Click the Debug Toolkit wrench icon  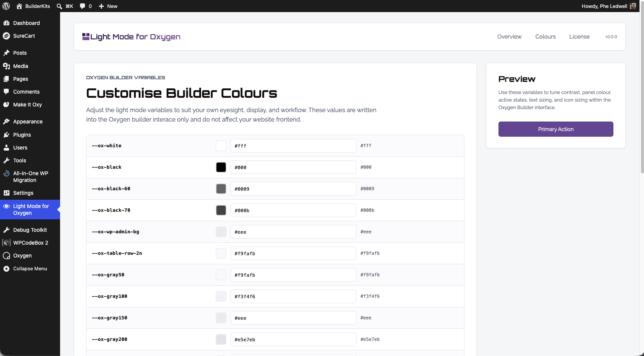tap(6, 230)
